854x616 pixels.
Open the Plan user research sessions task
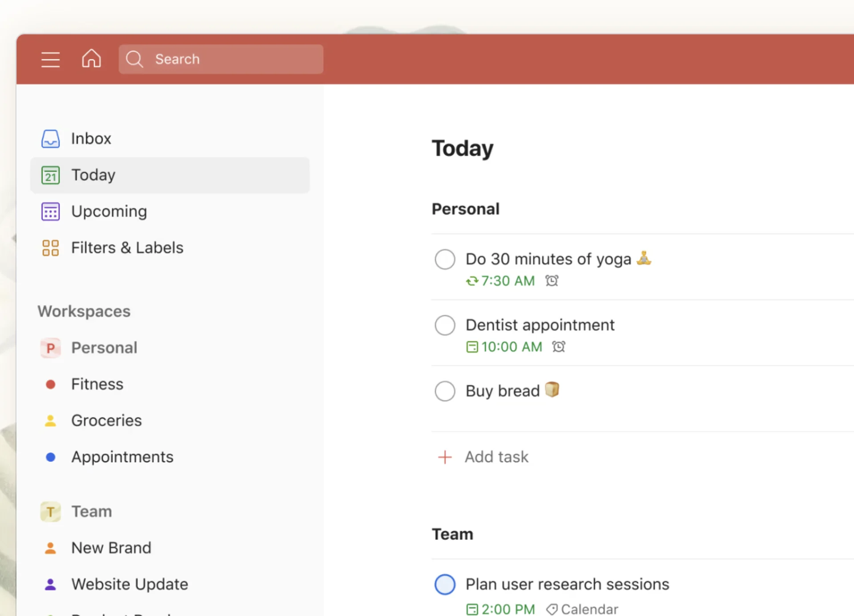coord(567,584)
